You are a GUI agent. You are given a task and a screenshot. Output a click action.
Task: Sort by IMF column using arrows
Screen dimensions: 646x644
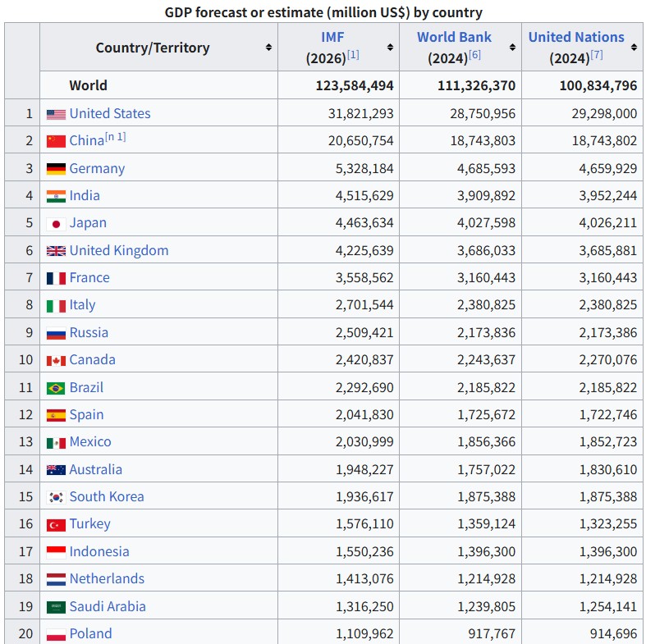390,48
